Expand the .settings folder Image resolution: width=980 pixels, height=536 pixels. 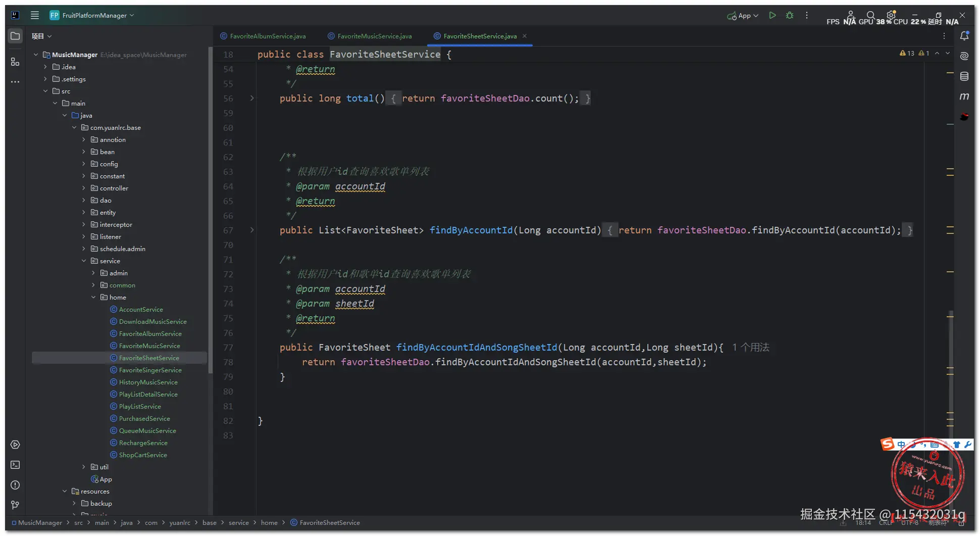coord(45,79)
